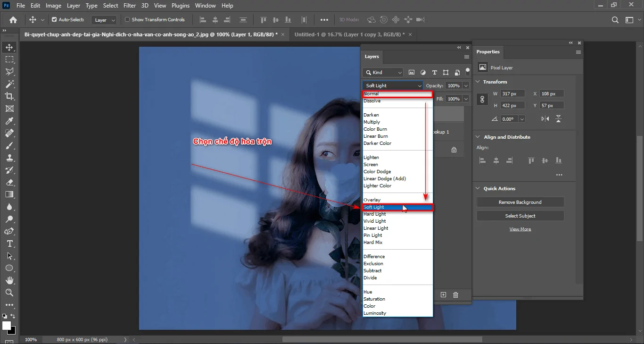Click the delete layer trash icon

click(455, 294)
